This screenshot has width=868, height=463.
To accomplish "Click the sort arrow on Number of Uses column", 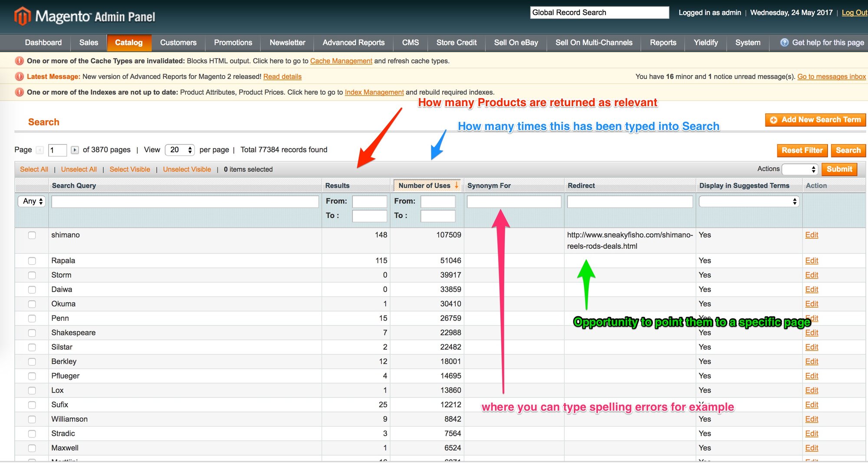I will pos(457,185).
